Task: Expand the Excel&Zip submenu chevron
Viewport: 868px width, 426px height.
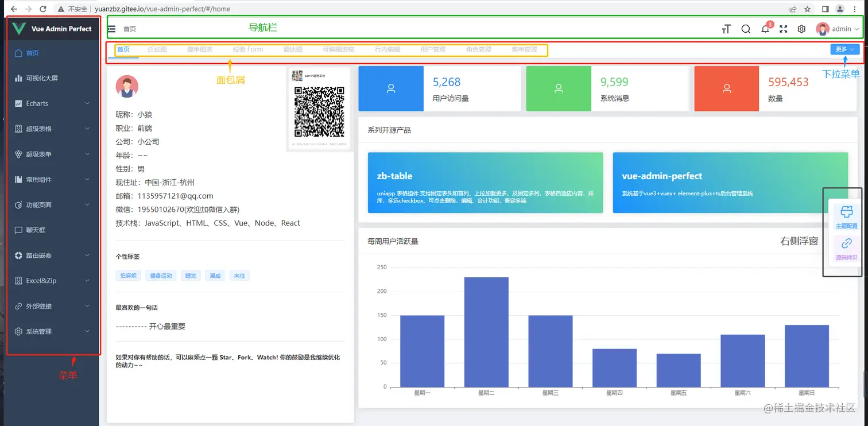Action: 87,281
